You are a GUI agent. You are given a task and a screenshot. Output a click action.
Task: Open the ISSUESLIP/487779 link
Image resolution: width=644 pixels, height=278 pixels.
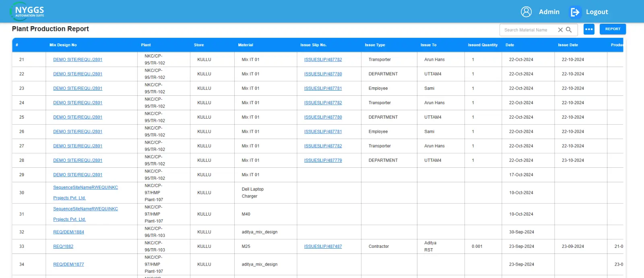[323, 160]
